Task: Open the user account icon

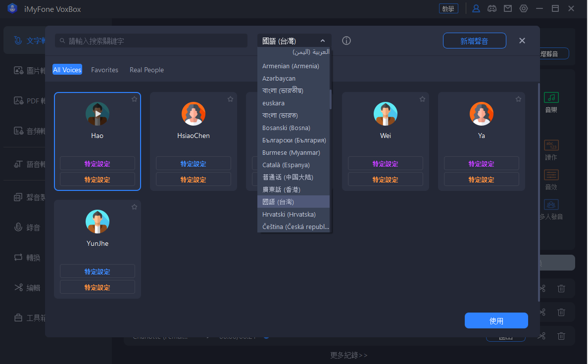Action: (x=476, y=8)
